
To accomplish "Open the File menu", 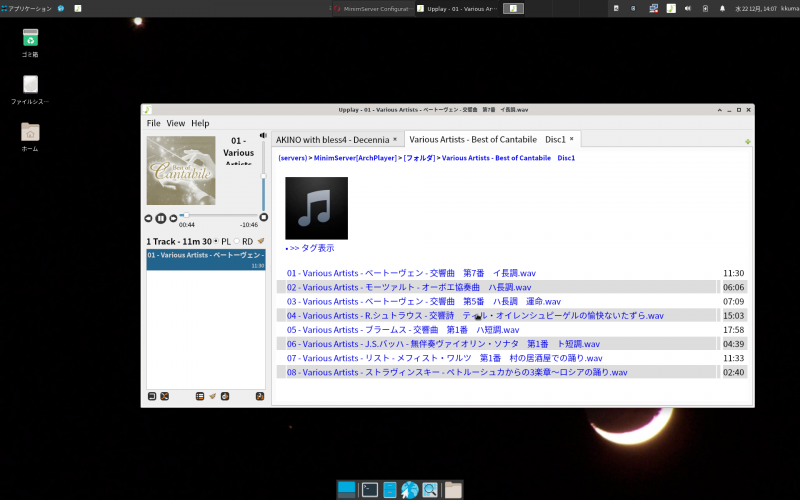I will point(153,123).
